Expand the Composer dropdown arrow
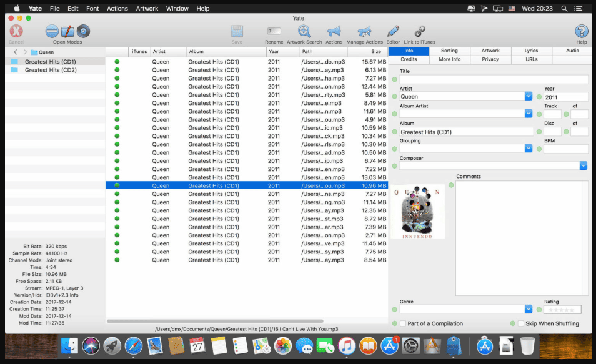This screenshot has height=364, width=596. pyautogui.click(x=583, y=165)
